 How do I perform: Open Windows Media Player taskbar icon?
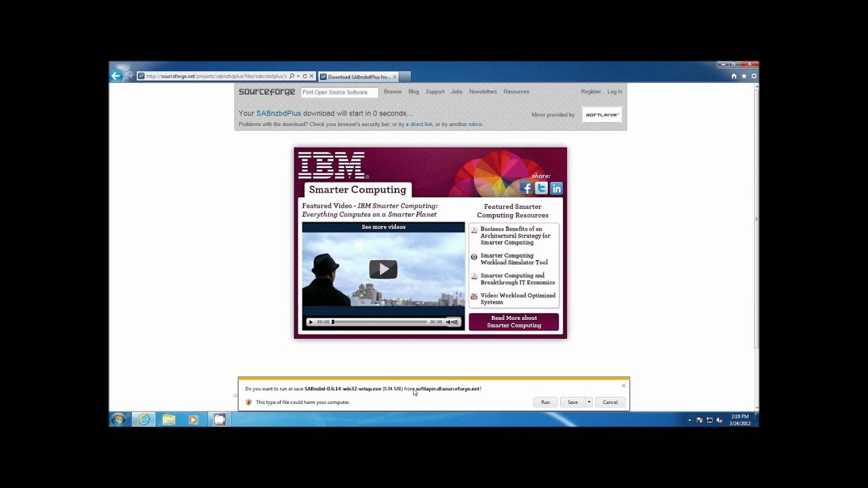(193, 420)
